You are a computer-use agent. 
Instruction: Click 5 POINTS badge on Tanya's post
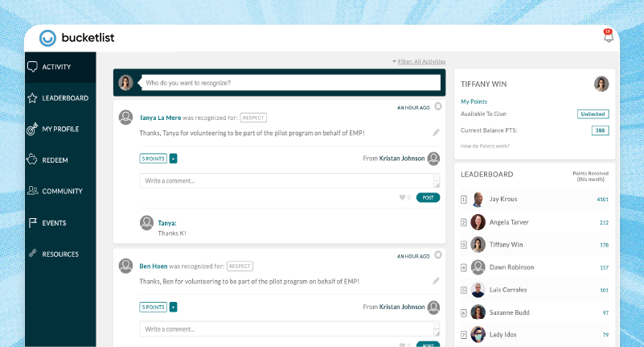click(154, 159)
